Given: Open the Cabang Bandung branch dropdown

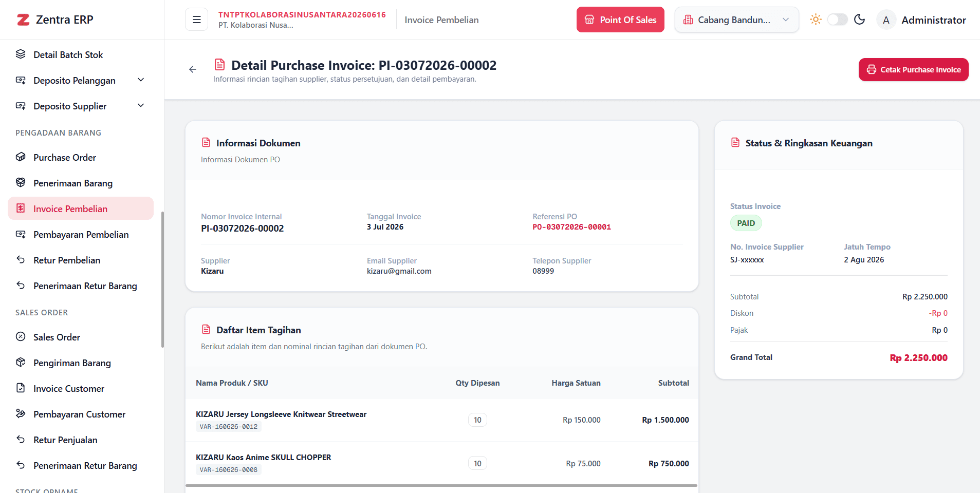Looking at the screenshot, I should (x=736, y=20).
